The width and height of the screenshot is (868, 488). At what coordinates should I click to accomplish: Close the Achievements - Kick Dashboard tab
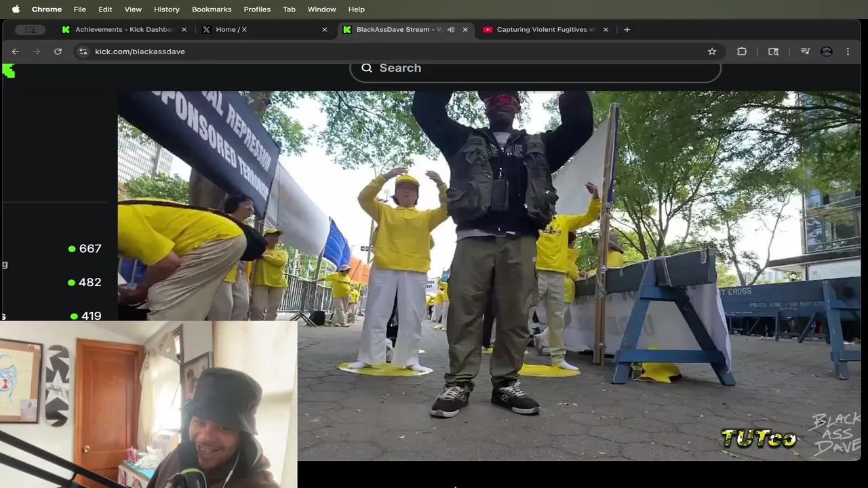[184, 30]
